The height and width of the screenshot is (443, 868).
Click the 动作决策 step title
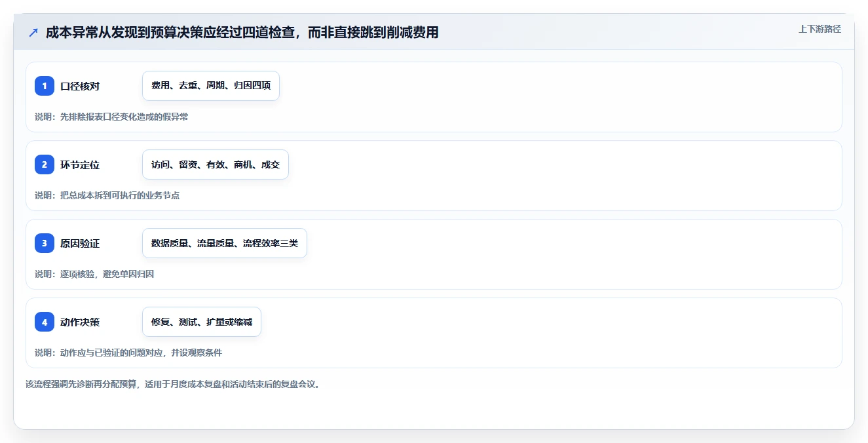[x=80, y=322]
